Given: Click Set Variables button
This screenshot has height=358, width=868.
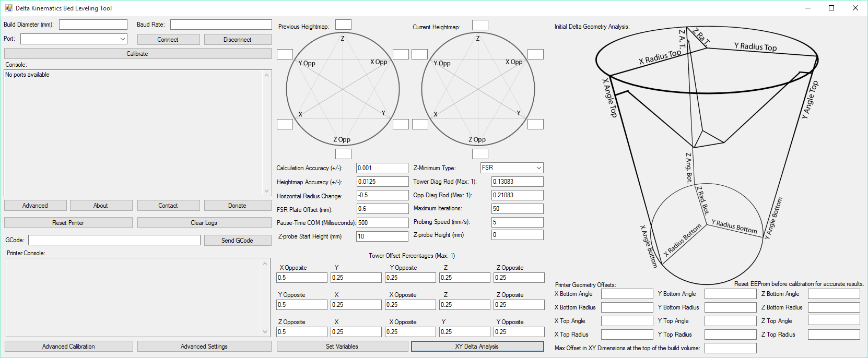Looking at the screenshot, I should tap(342, 347).
